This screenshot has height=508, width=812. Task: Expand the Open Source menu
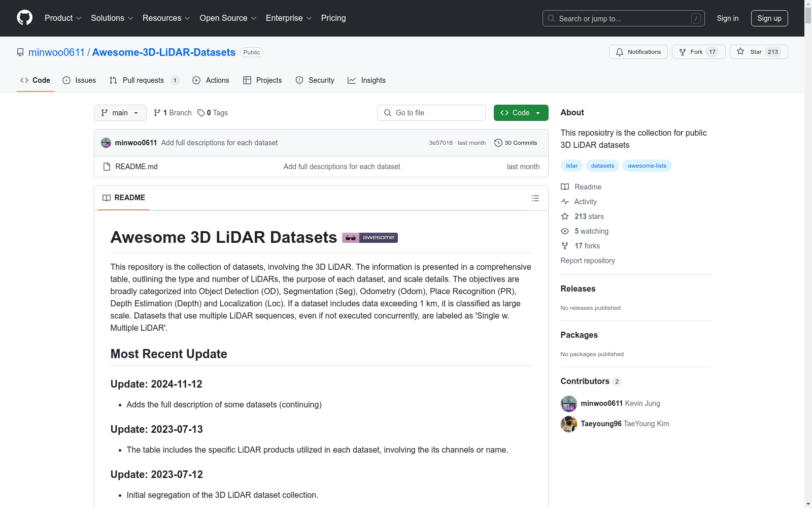pyautogui.click(x=228, y=18)
